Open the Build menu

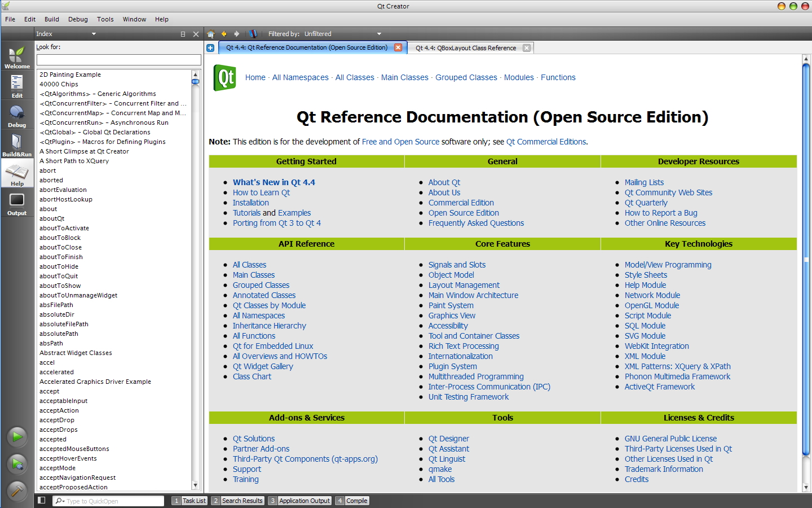[x=52, y=19]
